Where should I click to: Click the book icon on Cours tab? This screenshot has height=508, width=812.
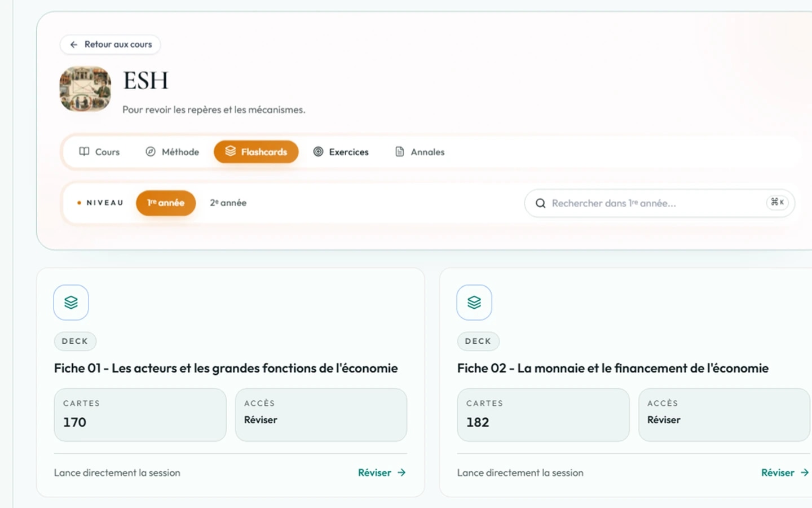click(84, 151)
